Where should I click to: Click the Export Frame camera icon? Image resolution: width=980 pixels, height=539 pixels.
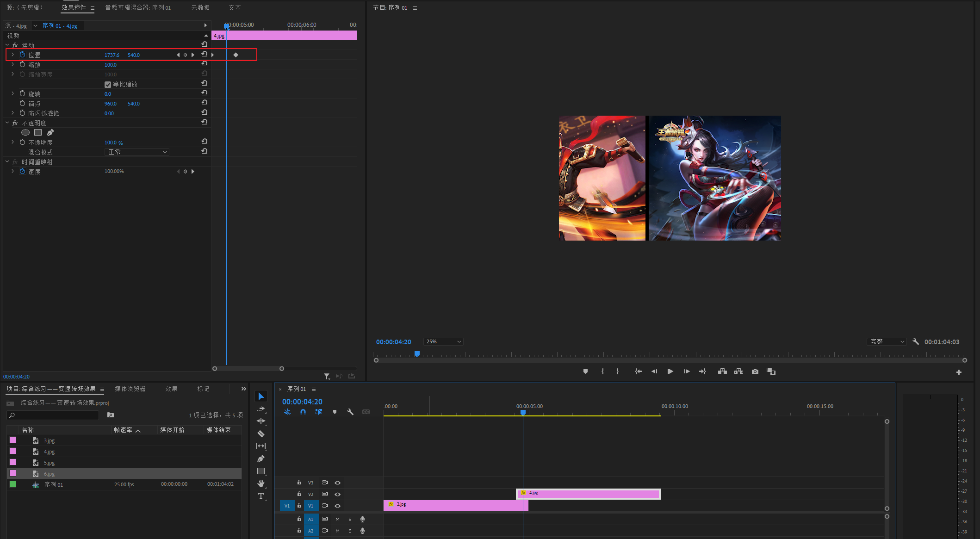coord(755,372)
